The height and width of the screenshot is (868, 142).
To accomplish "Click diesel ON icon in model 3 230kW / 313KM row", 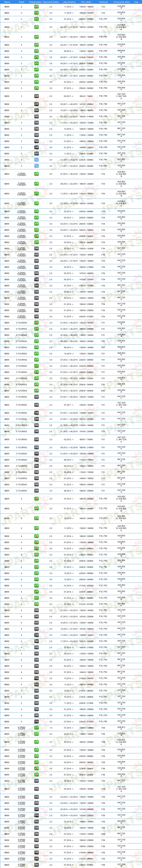I will [x=36, y=154].
